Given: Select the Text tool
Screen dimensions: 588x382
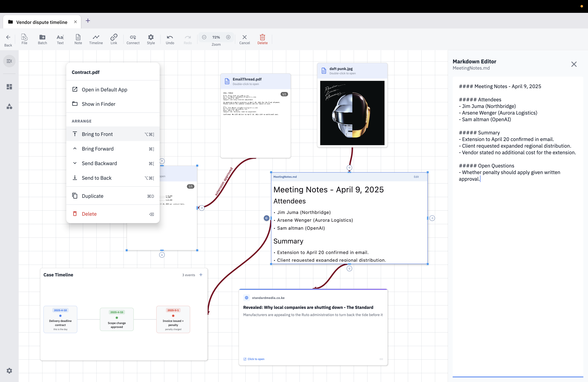Looking at the screenshot, I should (60, 39).
